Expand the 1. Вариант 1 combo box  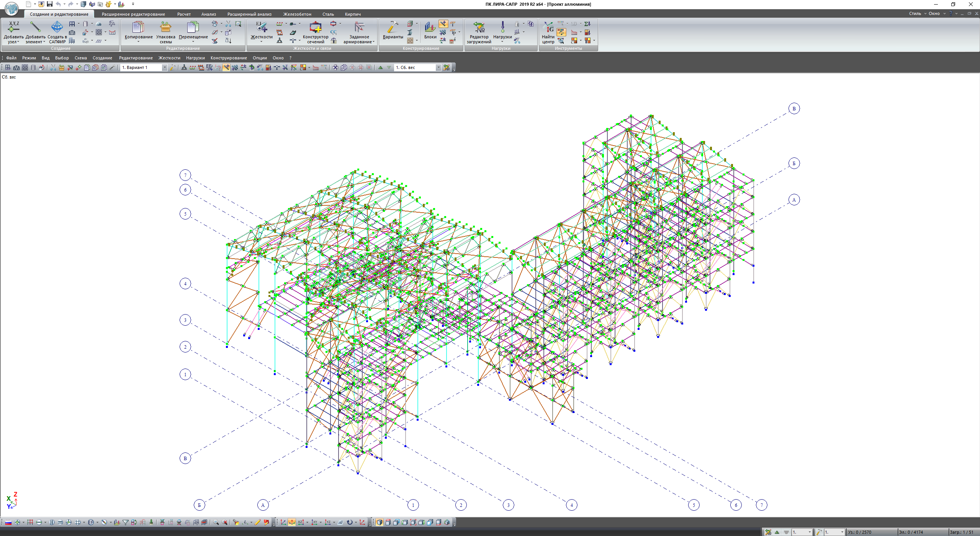click(x=165, y=68)
